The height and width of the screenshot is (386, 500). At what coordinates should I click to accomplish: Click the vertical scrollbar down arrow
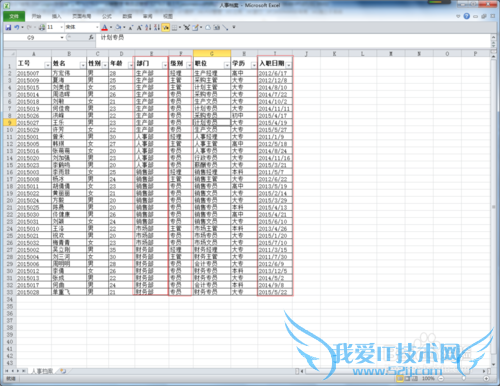(x=494, y=364)
